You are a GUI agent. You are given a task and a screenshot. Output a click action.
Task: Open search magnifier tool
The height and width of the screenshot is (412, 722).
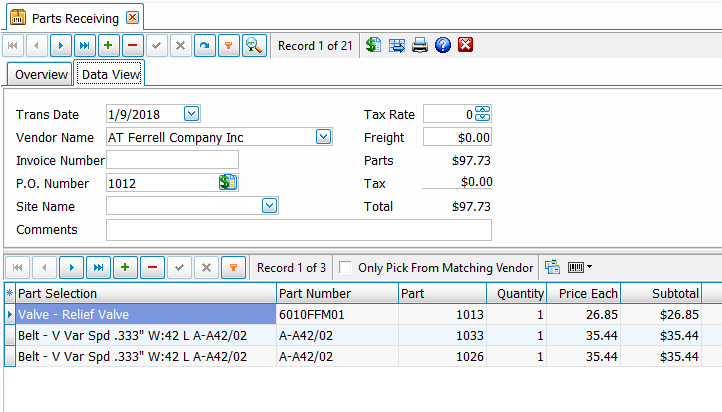click(254, 46)
